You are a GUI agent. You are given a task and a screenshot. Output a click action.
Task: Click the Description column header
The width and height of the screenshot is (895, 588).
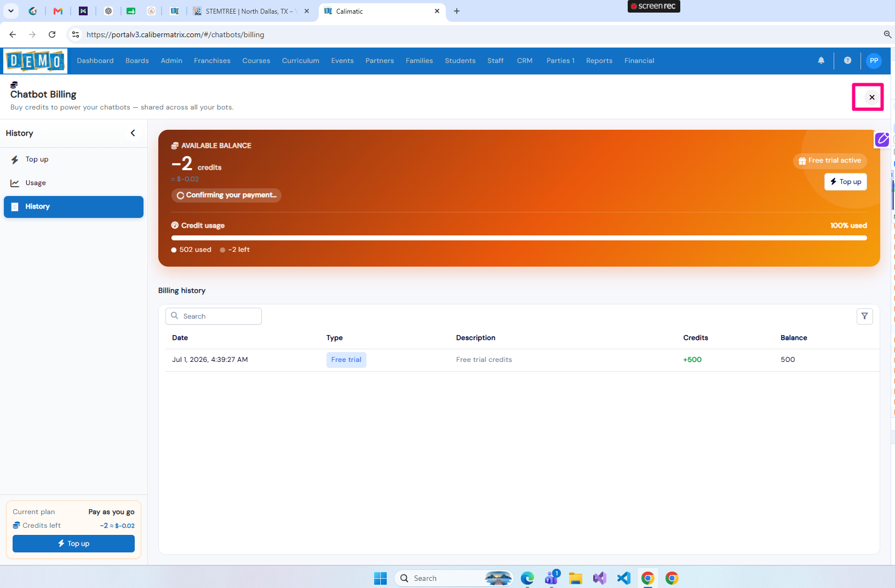point(475,338)
